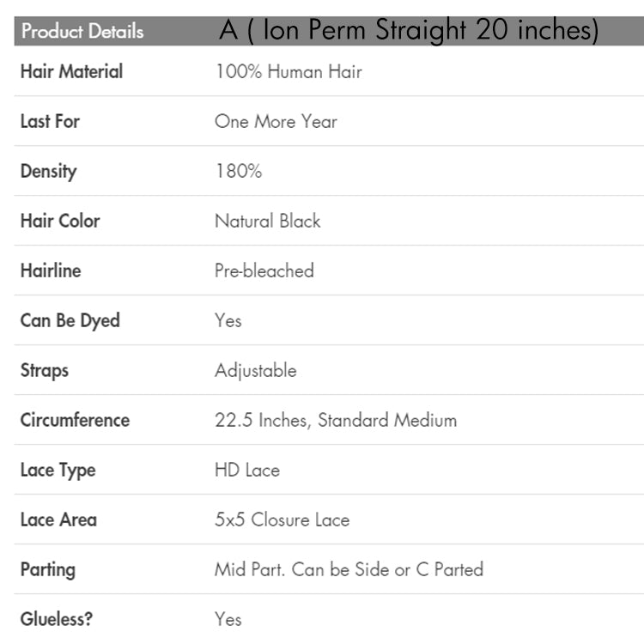Select the 5x5 Closure Lace value
644x644 pixels.
[x=282, y=519]
